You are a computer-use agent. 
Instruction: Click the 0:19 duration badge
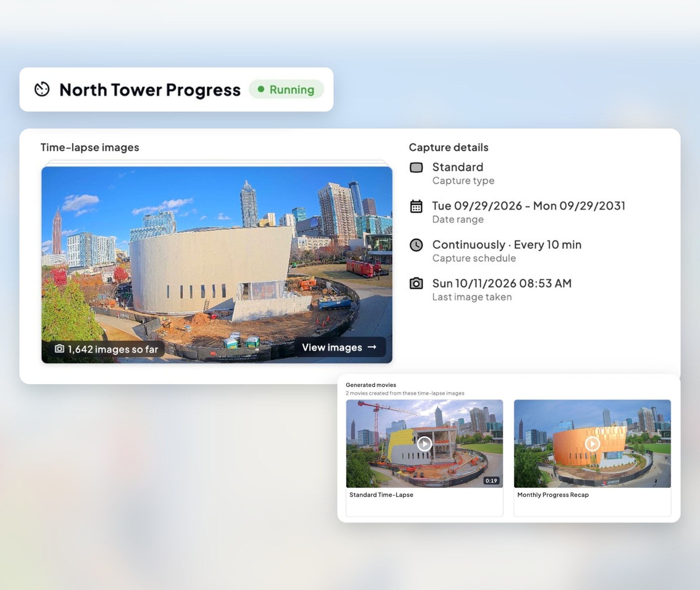491,480
